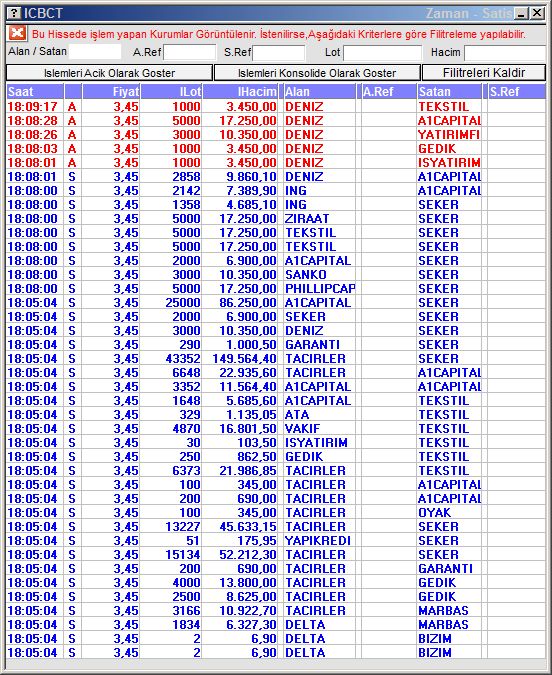Select the 18:09:17 DENIZ to TEKSTIL row

click(x=276, y=107)
